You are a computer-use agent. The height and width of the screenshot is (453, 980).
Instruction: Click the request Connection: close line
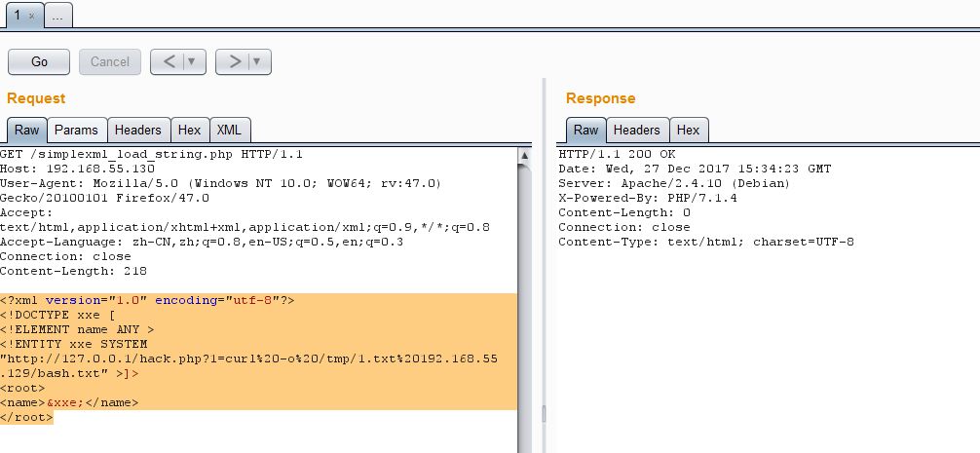coord(65,256)
